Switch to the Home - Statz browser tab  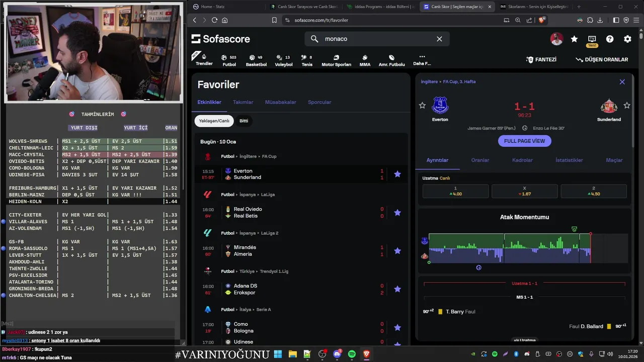point(227,7)
